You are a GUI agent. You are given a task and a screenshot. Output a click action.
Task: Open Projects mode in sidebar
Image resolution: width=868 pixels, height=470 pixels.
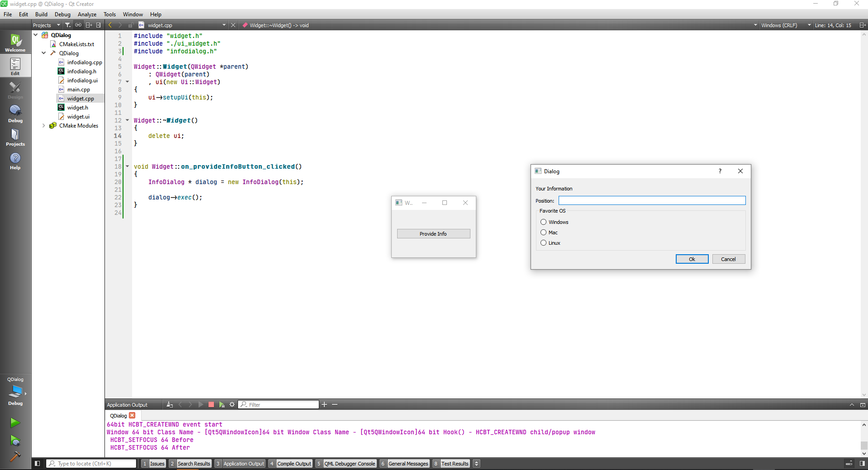click(15, 137)
